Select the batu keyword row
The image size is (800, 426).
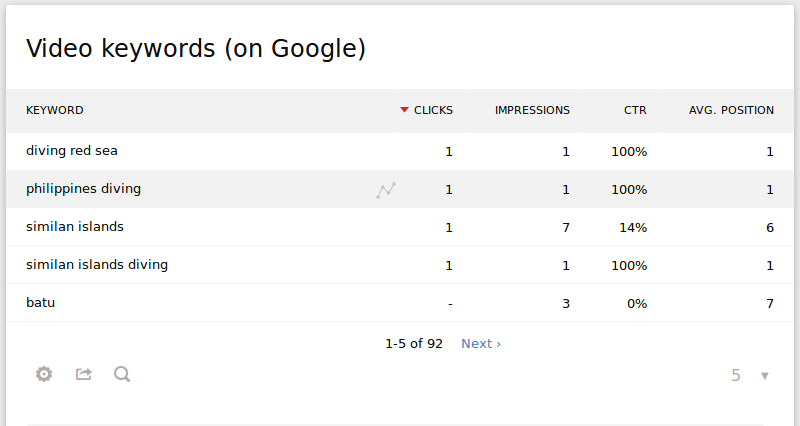coord(41,302)
